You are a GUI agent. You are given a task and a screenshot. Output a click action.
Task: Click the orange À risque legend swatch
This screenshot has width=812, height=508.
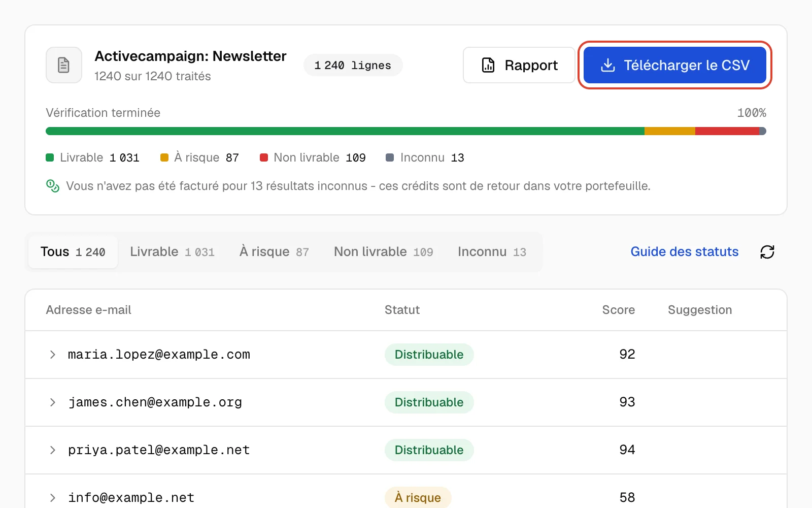[164, 157]
